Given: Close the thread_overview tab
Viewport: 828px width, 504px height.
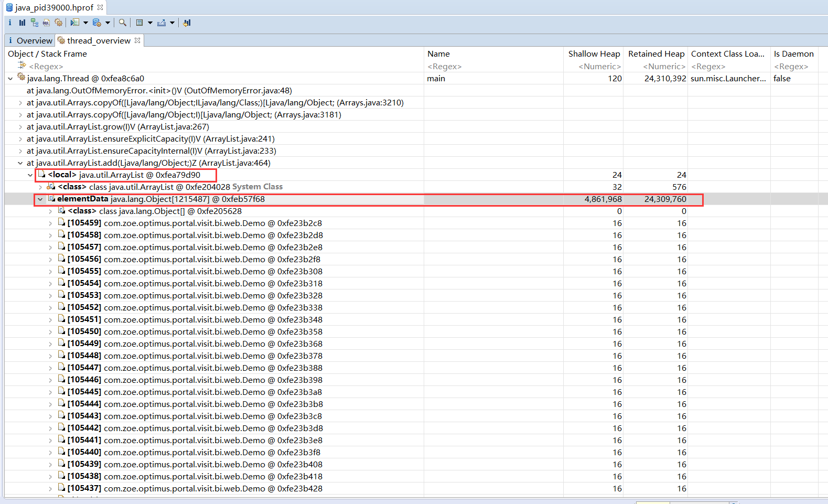Looking at the screenshot, I should (x=137, y=40).
